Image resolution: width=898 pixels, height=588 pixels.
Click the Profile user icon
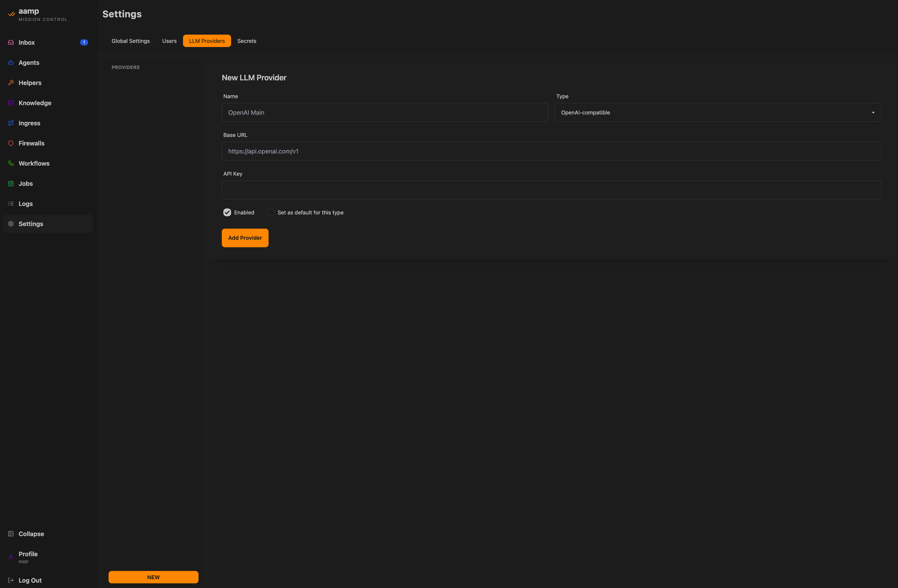[x=11, y=557]
